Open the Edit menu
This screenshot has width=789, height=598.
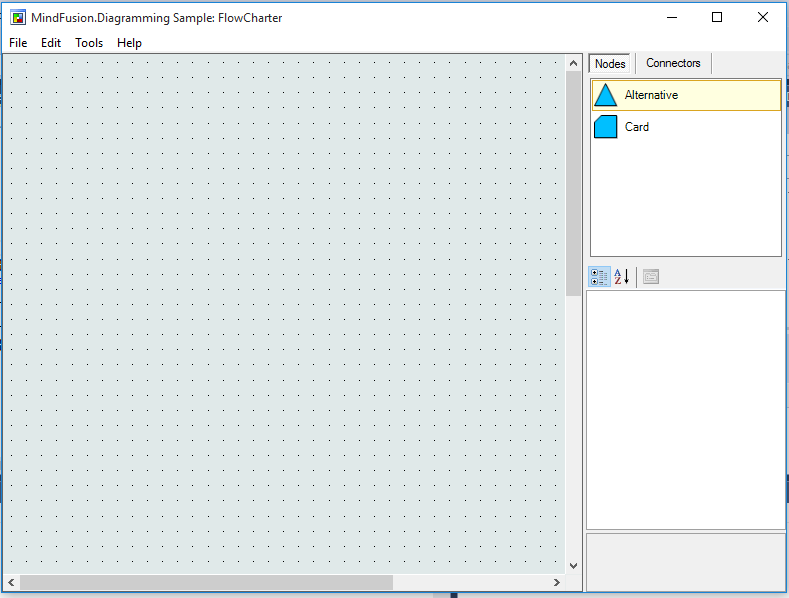pyautogui.click(x=51, y=43)
